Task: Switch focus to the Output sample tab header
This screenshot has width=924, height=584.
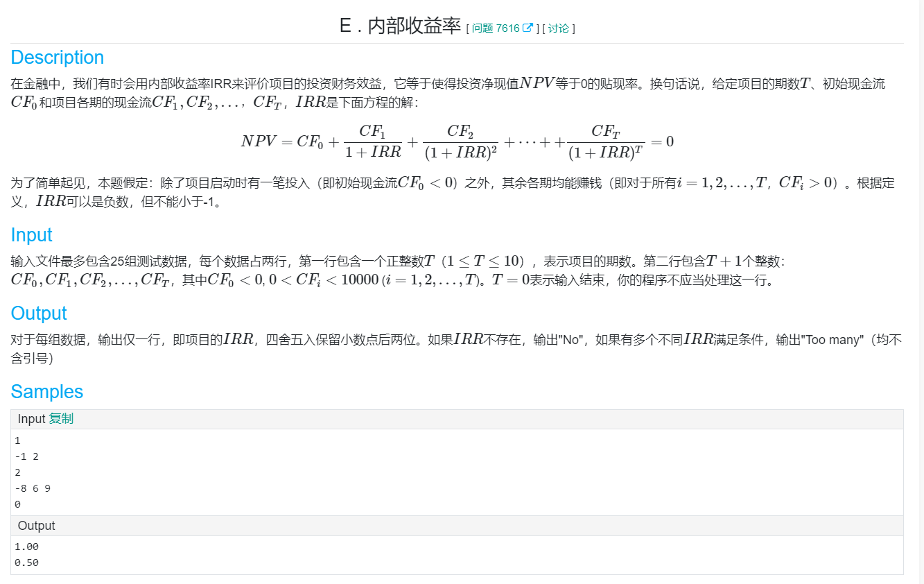Action: coord(35,526)
